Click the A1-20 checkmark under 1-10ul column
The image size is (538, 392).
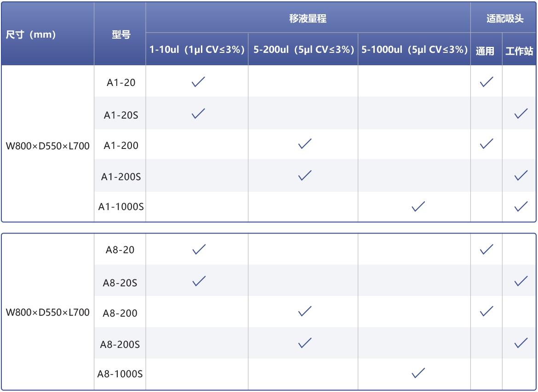[x=198, y=82]
